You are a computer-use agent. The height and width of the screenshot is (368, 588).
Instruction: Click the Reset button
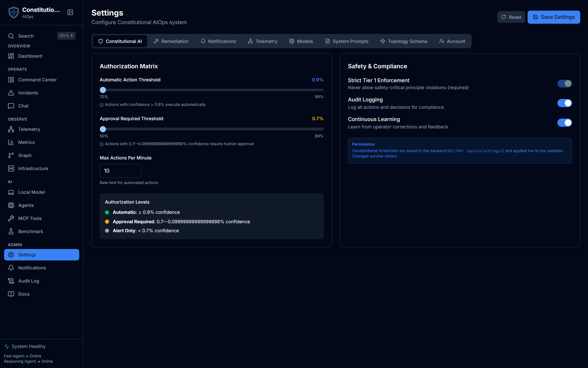click(x=511, y=17)
